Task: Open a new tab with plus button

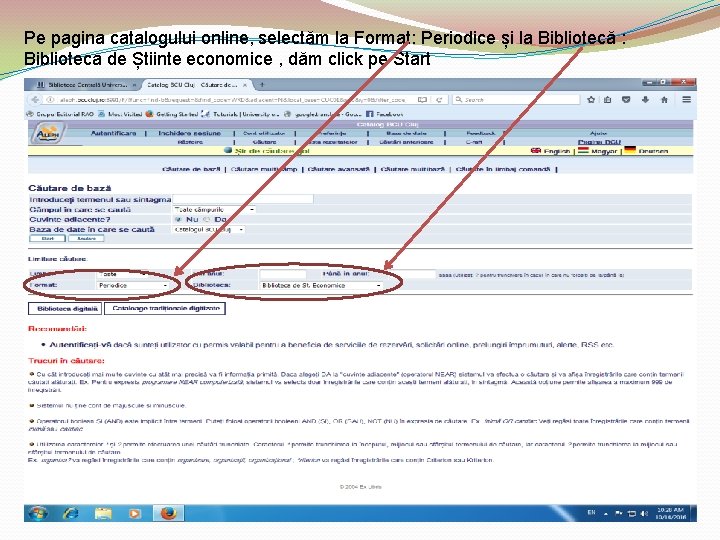Action: coord(262,85)
